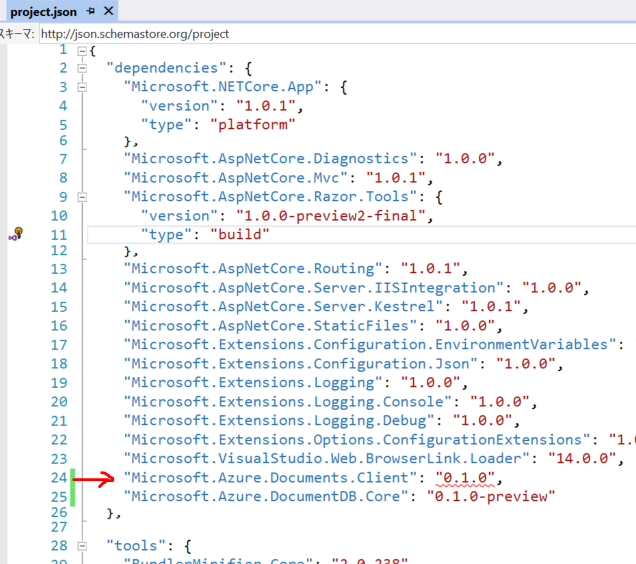Click the underlined "0.1.0" version value
The height and width of the screenshot is (564, 636).
(465, 478)
